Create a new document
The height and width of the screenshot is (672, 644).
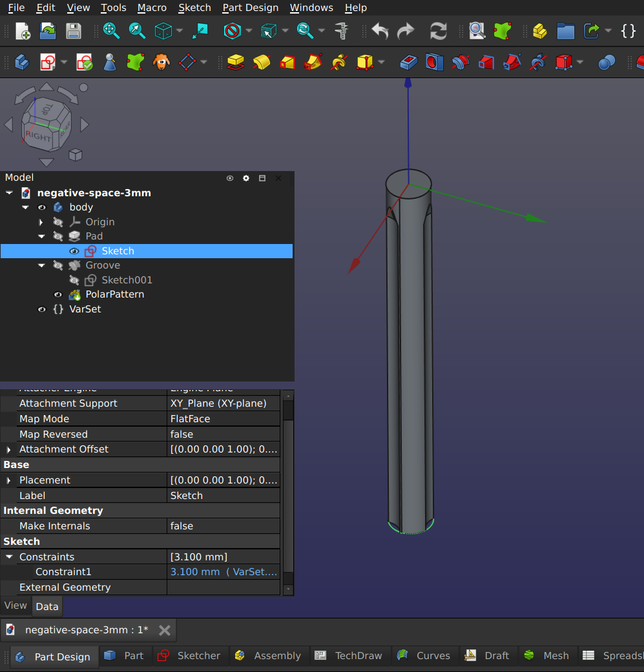23,31
